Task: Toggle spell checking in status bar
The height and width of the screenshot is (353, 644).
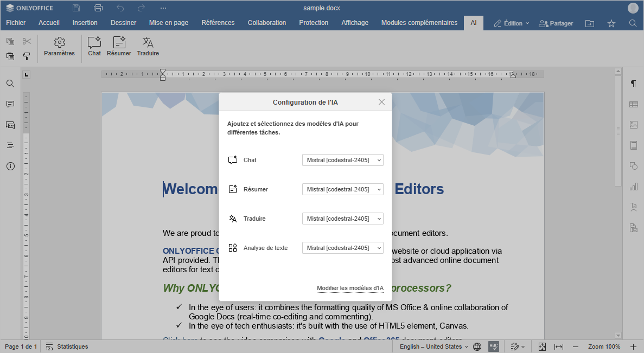Action: (493, 346)
